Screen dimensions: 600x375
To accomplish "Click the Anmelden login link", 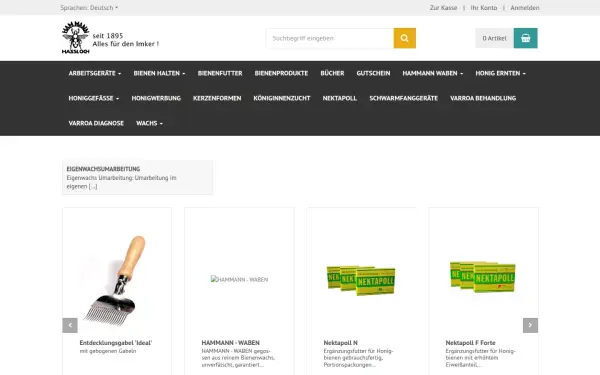I will coord(525,8).
